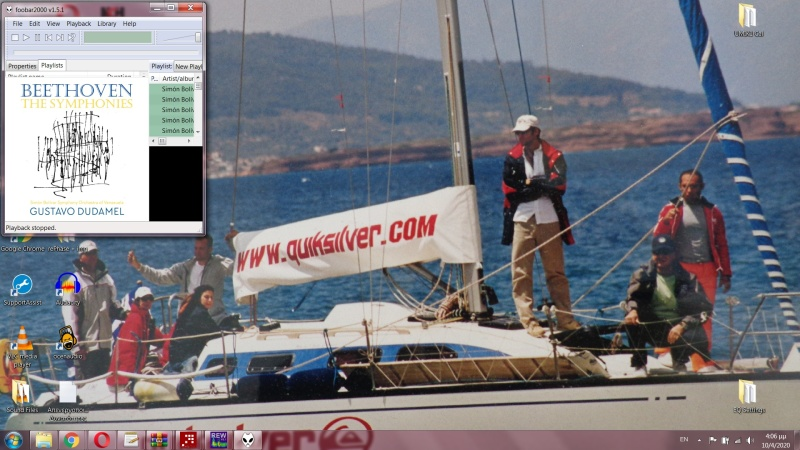Open the Action Center flag icon

click(713, 440)
